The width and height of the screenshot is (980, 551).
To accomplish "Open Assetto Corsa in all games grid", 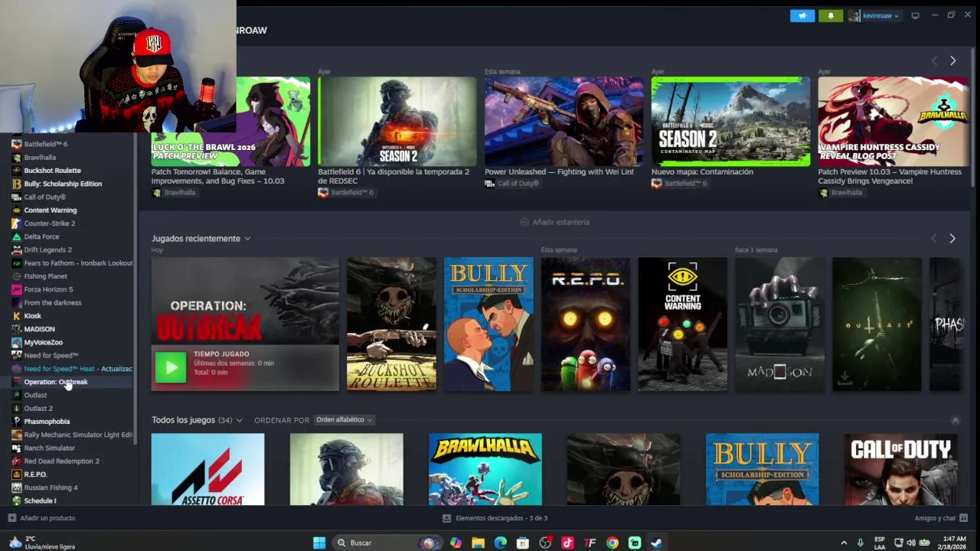I will [x=207, y=469].
